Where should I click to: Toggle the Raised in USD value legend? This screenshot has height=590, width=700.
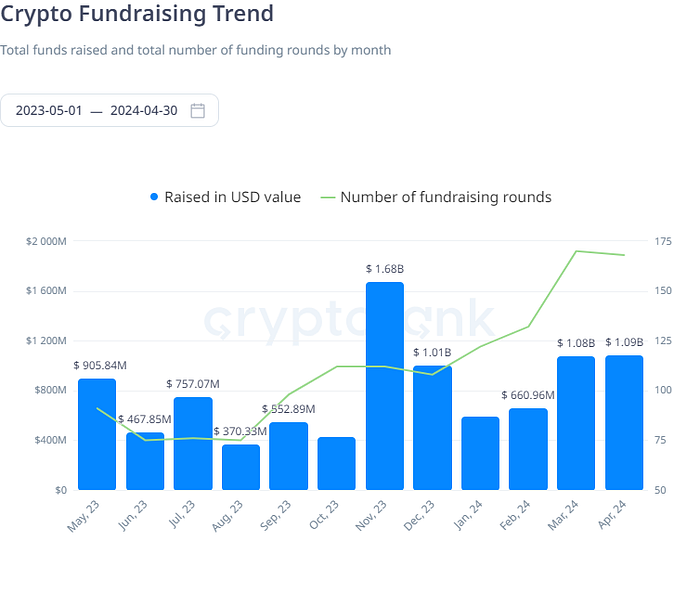coord(225,197)
